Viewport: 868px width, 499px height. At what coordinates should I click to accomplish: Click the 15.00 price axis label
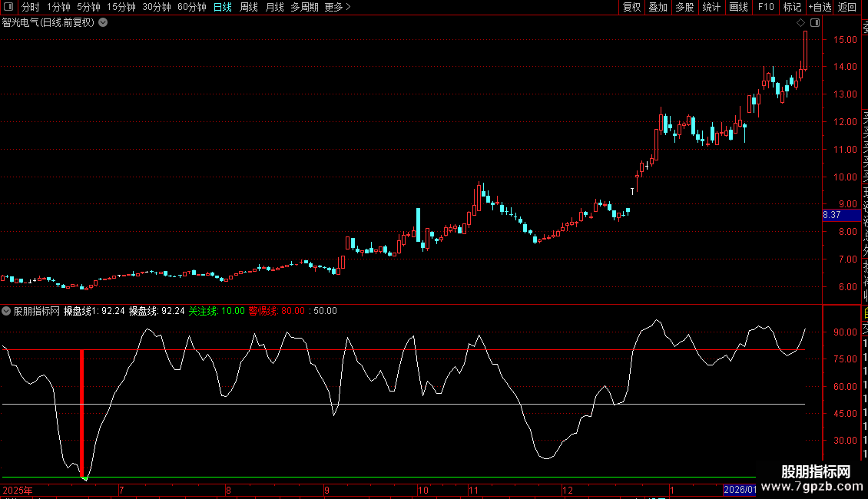[x=845, y=40]
